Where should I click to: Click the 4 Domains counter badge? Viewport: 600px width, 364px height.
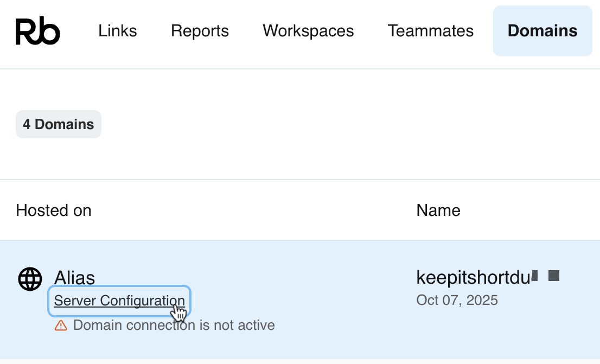58,124
